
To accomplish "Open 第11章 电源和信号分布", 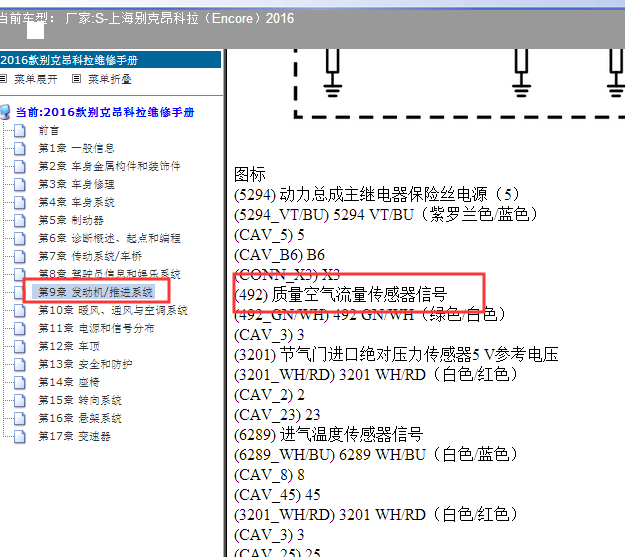I will [x=96, y=328].
